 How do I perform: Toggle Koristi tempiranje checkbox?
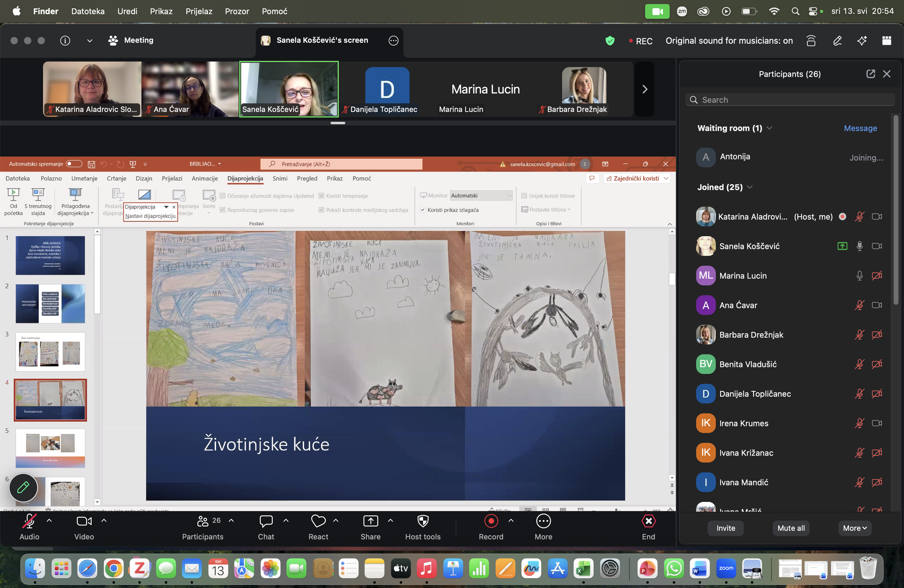(321, 196)
